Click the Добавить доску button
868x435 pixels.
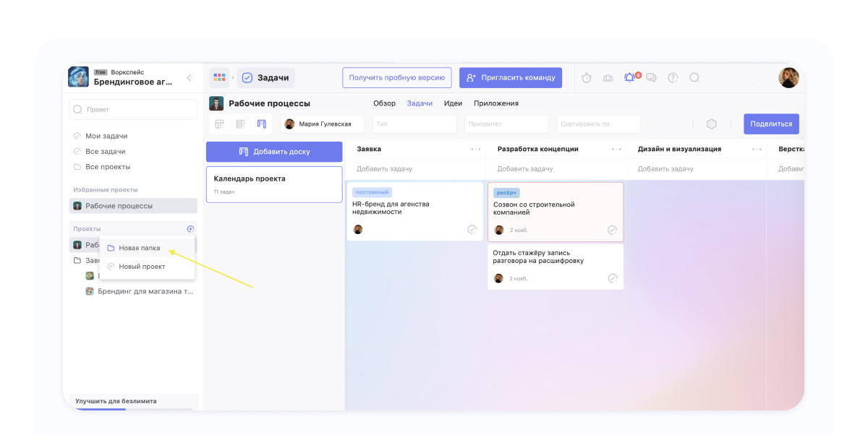pos(273,152)
